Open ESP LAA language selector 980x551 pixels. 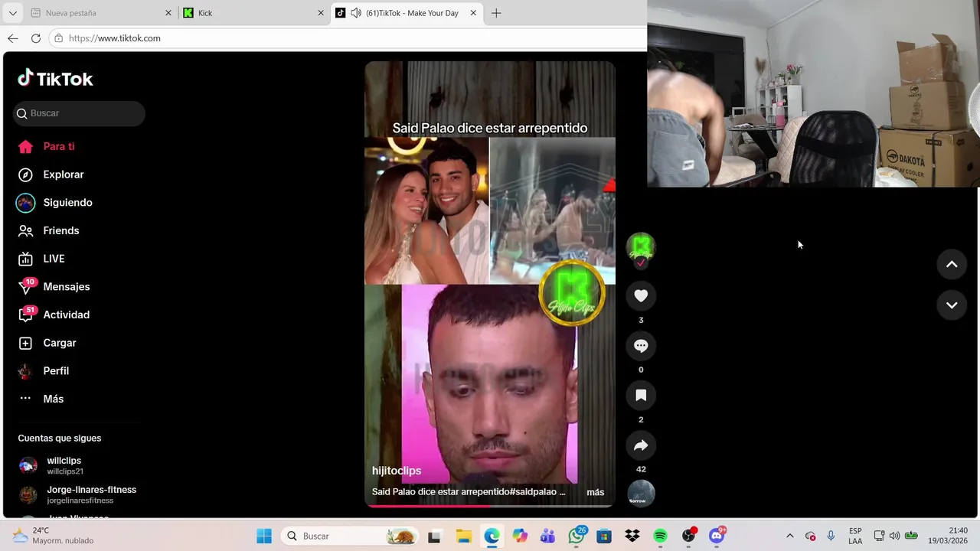(855, 536)
